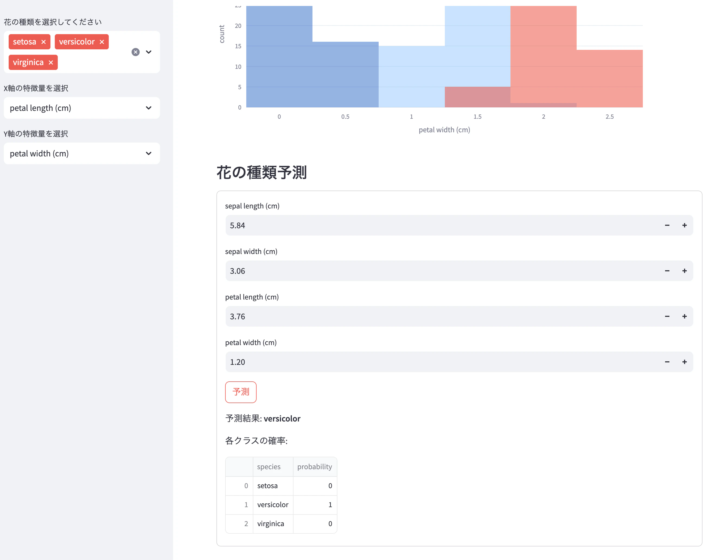Increment sepal width with plus
Viewport: 728px width, 560px height.
point(684,271)
